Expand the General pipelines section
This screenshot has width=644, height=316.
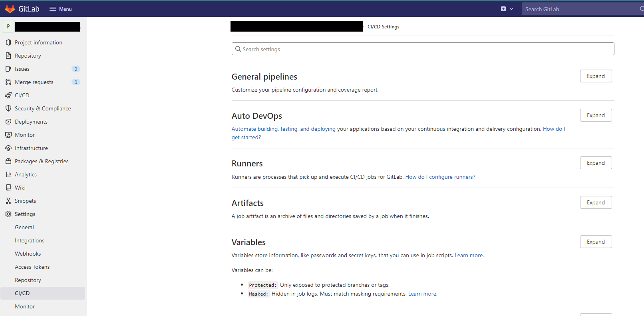pos(596,76)
